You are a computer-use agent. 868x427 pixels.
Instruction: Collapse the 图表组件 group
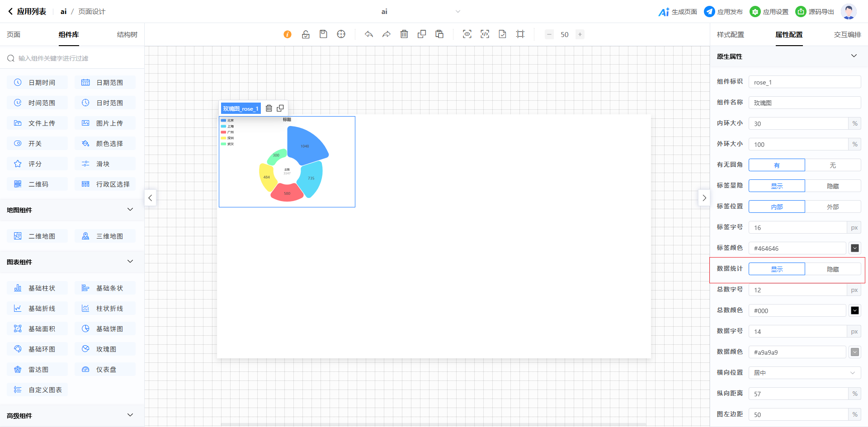click(x=130, y=262)
